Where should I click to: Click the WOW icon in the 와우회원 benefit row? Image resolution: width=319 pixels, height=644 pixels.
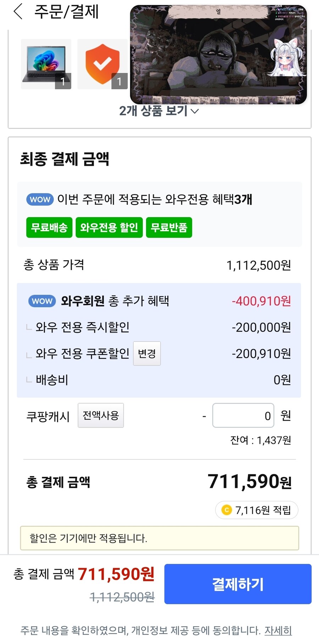pyautogui.click(x=41, y=301)
